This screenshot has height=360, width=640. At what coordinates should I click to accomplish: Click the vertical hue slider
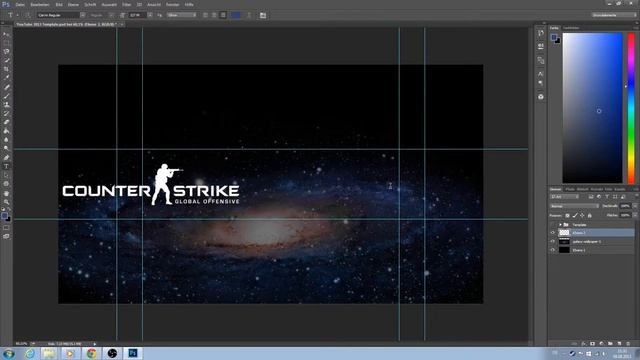point(631,108)
